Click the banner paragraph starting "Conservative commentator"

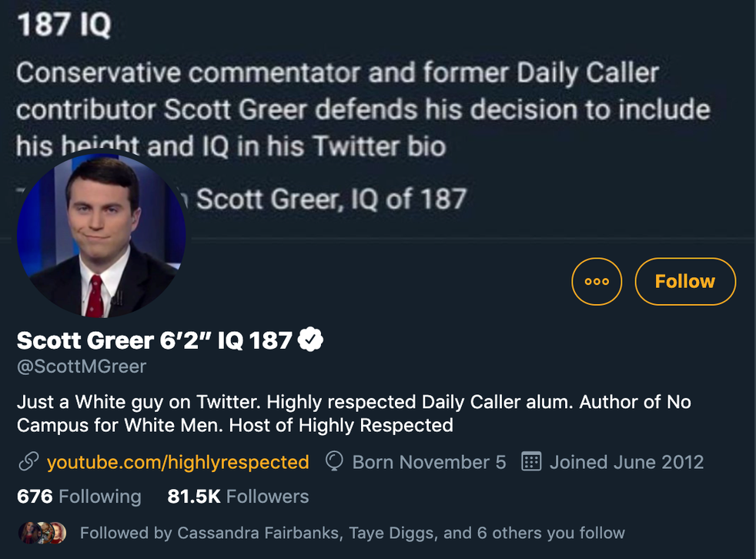(362, 109)
